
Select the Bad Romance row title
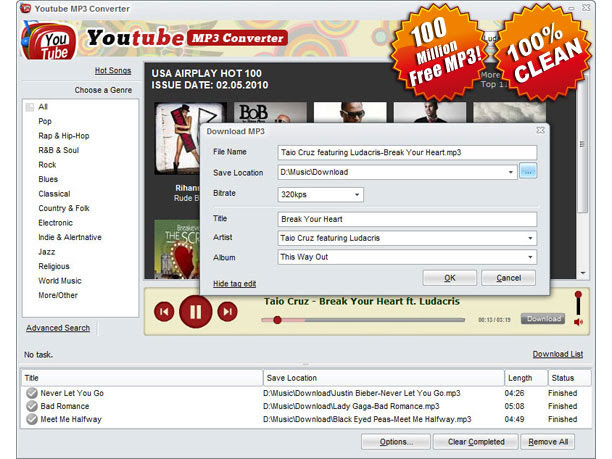pos(65,406)
